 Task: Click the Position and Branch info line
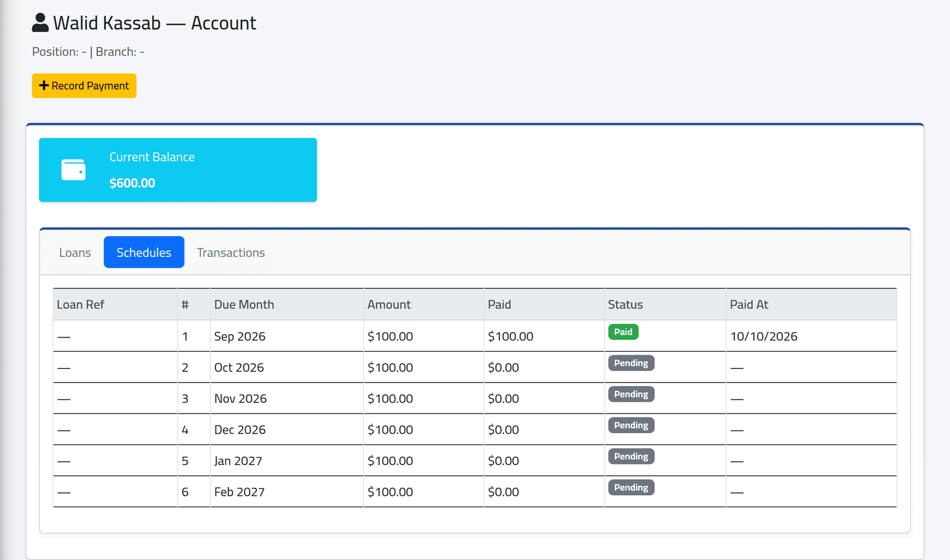(x=88, y=52)
